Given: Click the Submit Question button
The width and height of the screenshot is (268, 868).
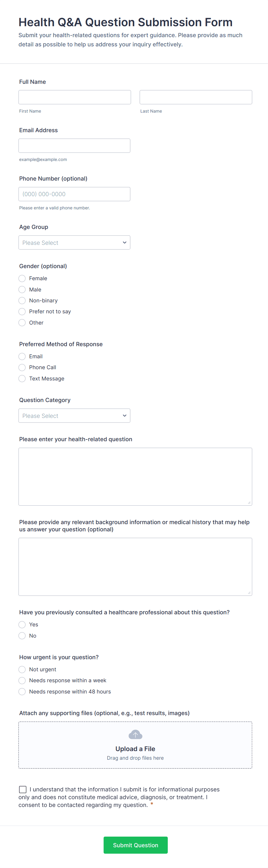Looking at the screenshot, I should click(x=135, y=845).
